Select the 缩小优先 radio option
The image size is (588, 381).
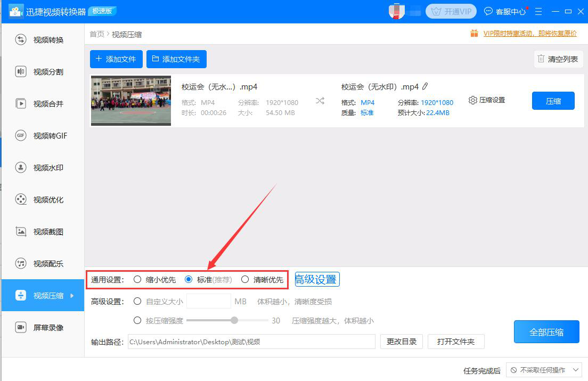(x=137, y=279)
